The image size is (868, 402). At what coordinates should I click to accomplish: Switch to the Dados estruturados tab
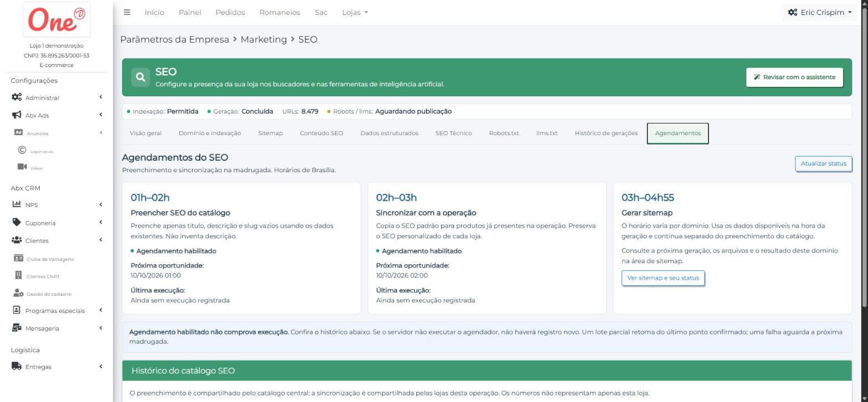[x=389, y=133]
